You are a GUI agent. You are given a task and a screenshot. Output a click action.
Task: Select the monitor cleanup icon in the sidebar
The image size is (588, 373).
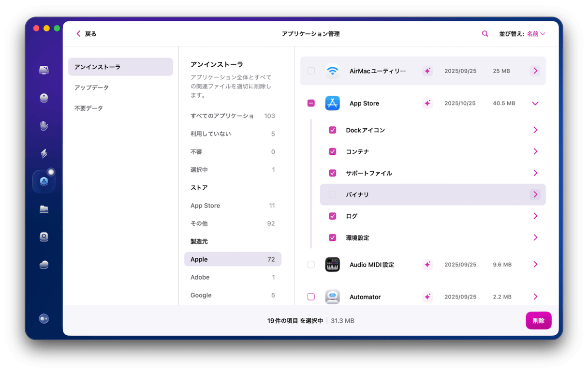[x=44, y=70]
